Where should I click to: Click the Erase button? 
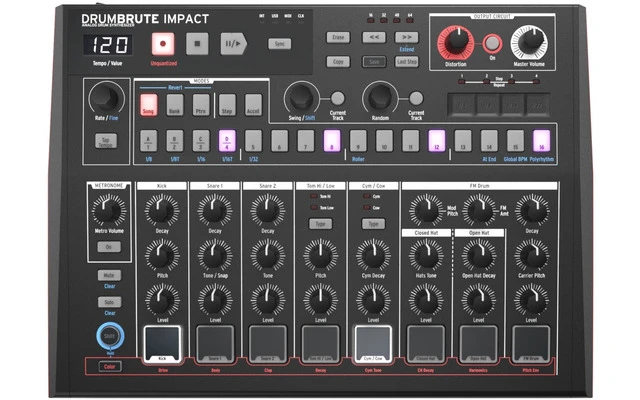[x=338, y=38]
